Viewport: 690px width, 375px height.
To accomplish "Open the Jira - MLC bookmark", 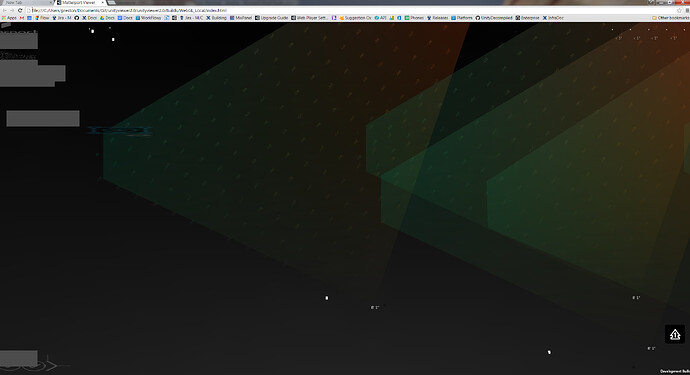I will [191, 18].
